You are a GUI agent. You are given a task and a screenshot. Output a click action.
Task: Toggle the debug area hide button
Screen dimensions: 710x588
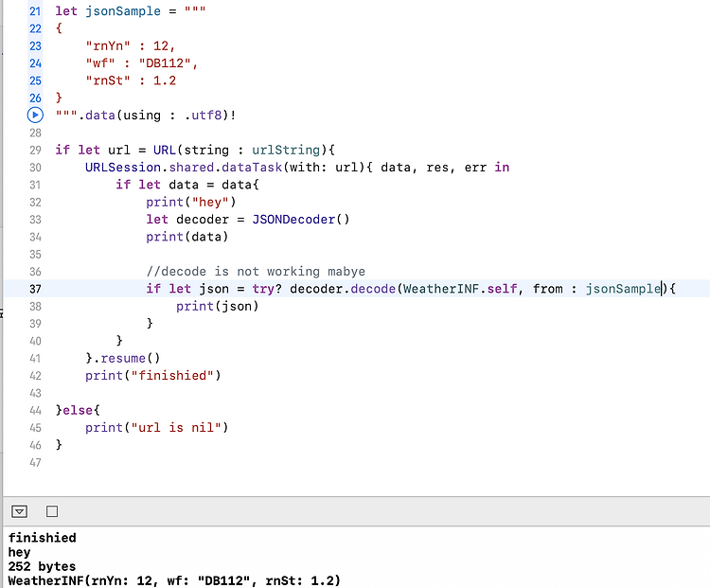coord(19,511)
